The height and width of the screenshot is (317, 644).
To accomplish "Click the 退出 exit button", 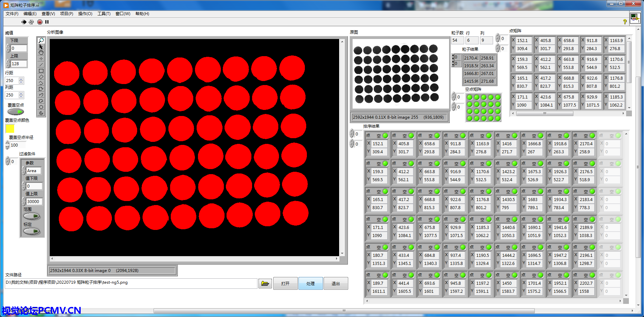I will coord(335,284).
